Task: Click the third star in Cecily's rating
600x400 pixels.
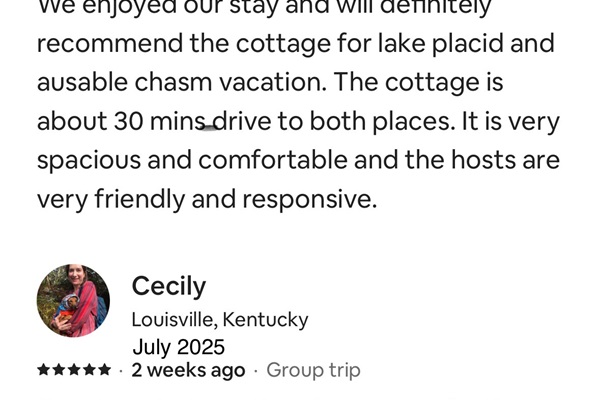Action: [74, 370]
